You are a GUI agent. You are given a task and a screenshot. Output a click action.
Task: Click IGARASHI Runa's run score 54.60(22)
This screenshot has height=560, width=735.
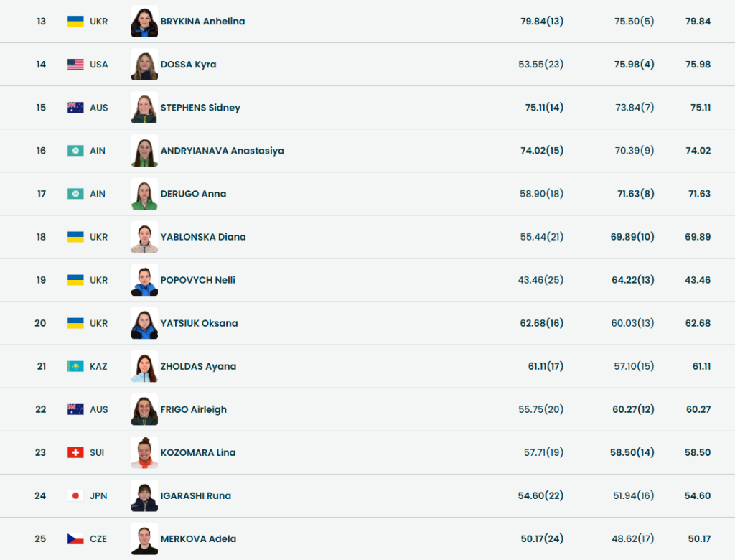[x=540, y=495]
